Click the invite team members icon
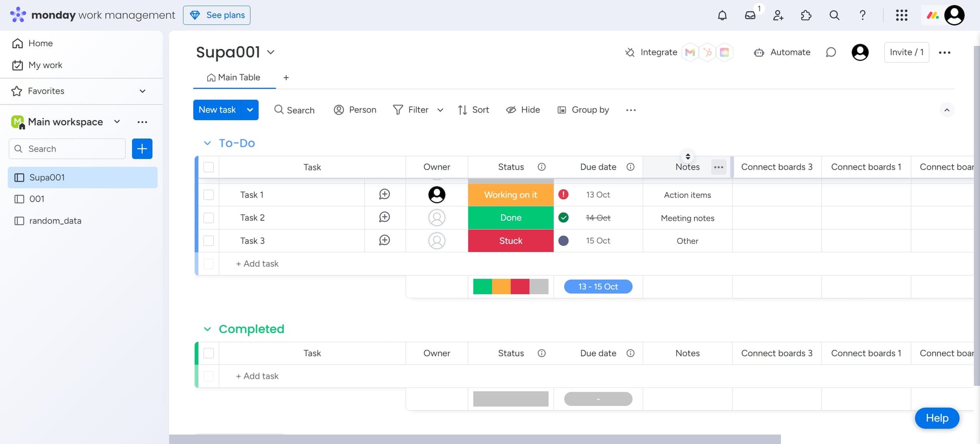The height and width of the screenshot is (444, 980). pos(778,16)
